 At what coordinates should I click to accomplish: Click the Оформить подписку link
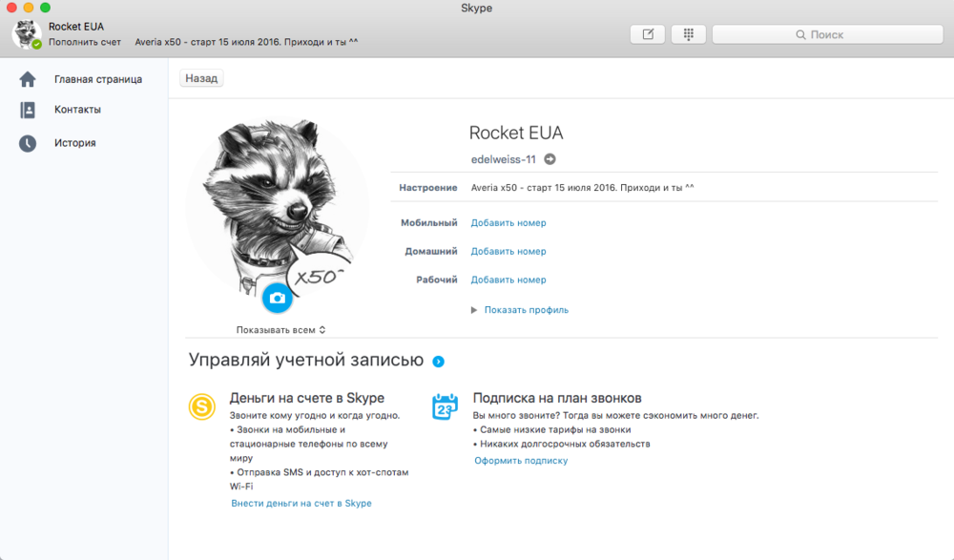pyautogui.click(x=521, y=461)
